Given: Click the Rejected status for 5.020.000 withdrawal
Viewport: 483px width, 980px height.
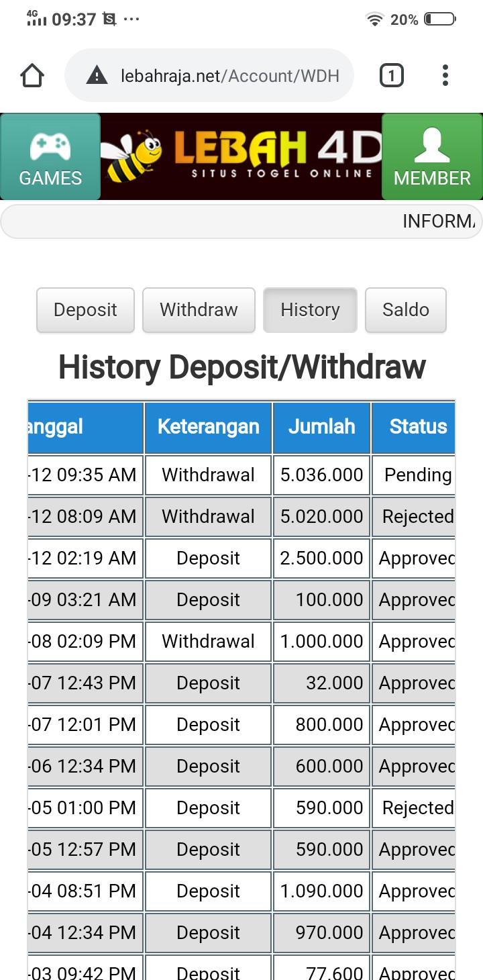Looking at the screenshot, I should tap(417, 517).
